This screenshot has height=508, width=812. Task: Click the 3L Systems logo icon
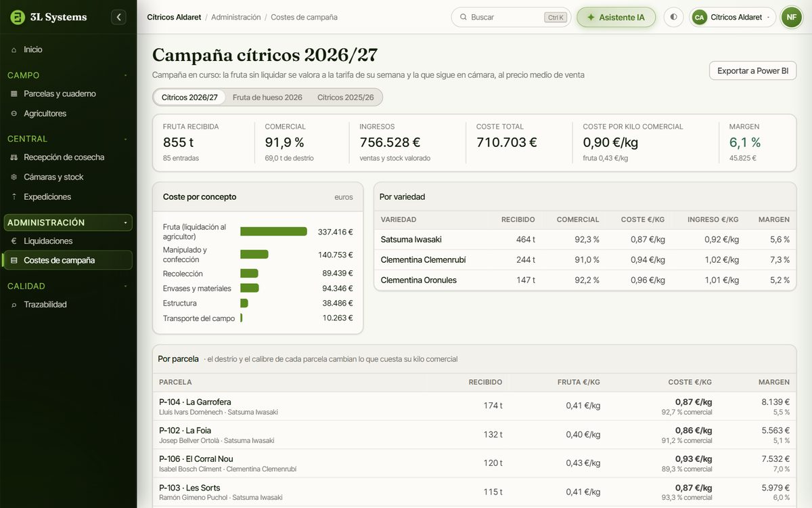18,17
